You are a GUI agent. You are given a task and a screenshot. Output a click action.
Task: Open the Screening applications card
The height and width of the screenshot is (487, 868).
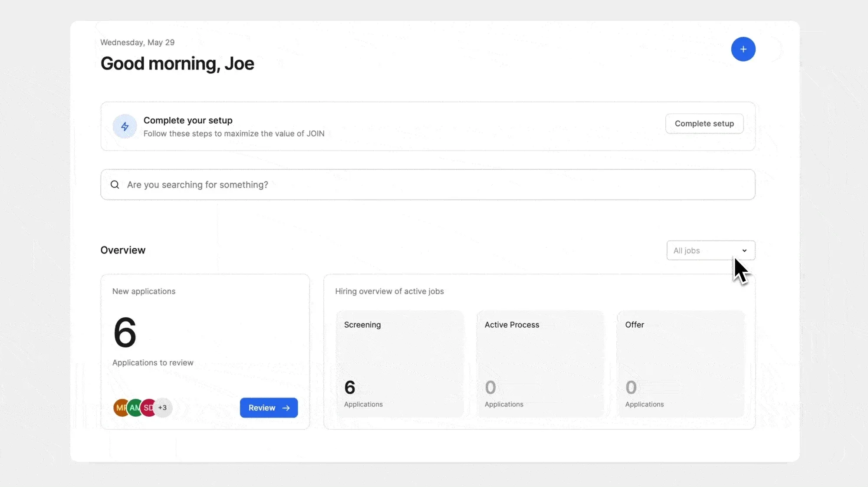[x=400, y=364]
